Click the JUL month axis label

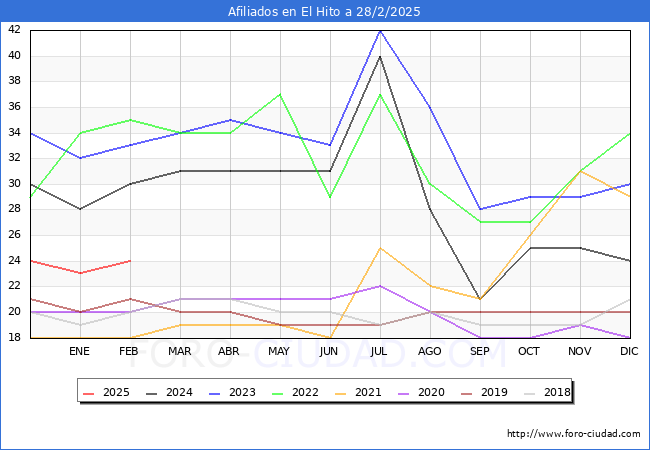click(379, 351)
